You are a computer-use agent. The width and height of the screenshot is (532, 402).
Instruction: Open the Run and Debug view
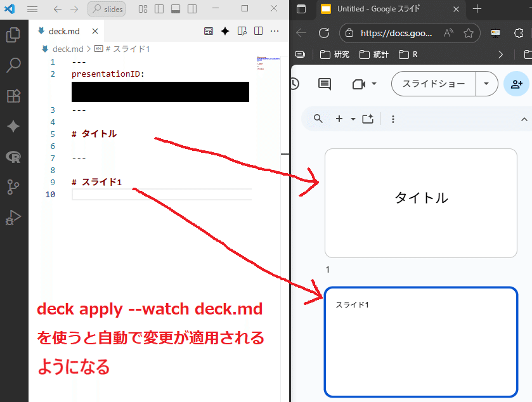tap(13, 217)
